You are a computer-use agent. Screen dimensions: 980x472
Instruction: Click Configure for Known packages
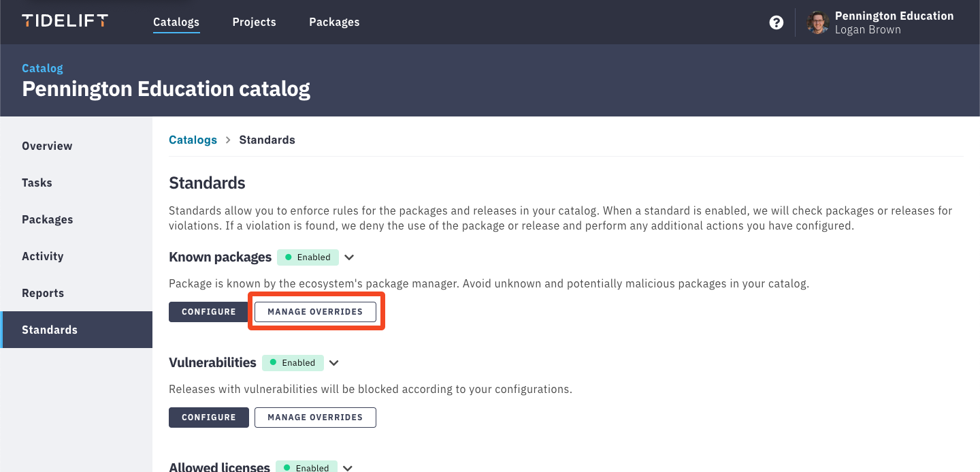209,312
